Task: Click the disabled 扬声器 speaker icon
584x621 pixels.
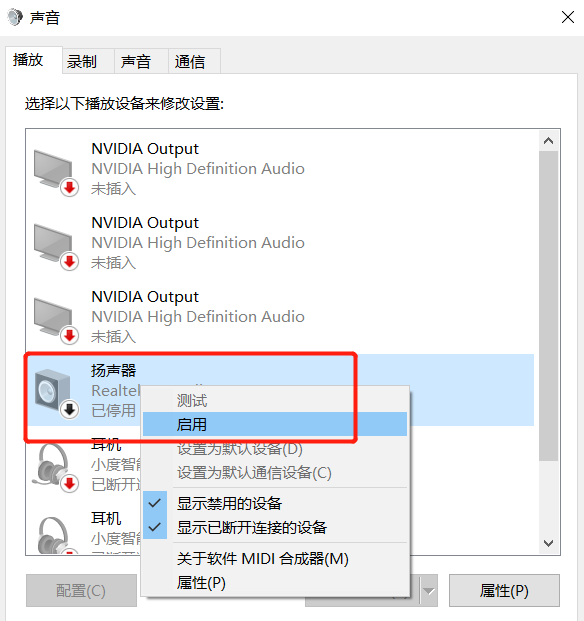Action: [x=56, y=394]
